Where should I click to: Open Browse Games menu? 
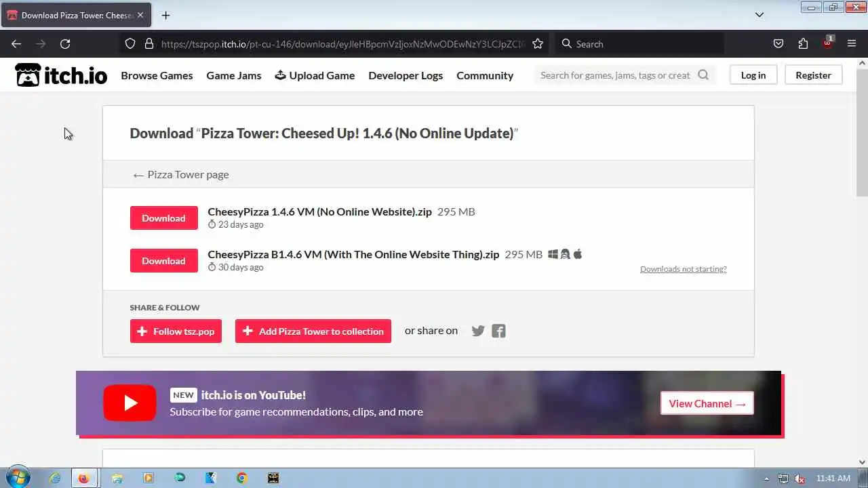(157, 75)
